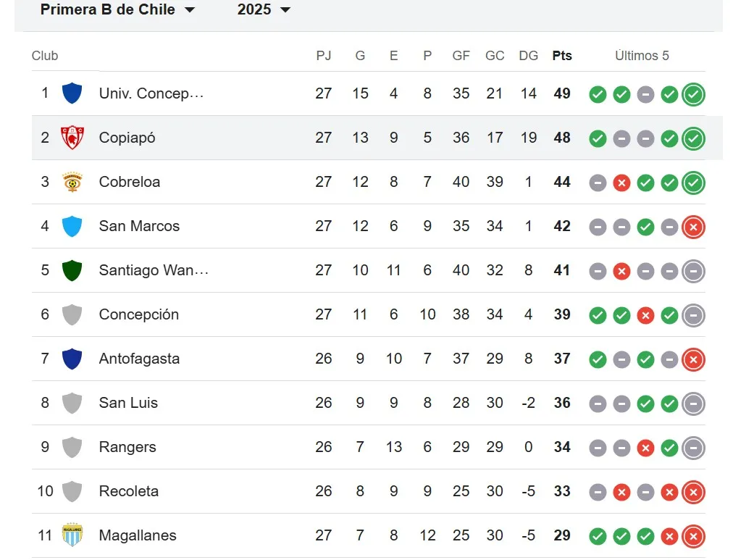Screen dimensions: 733x560
Task: Click the Copiapó club badge
Action: click(x=72, y=138)
